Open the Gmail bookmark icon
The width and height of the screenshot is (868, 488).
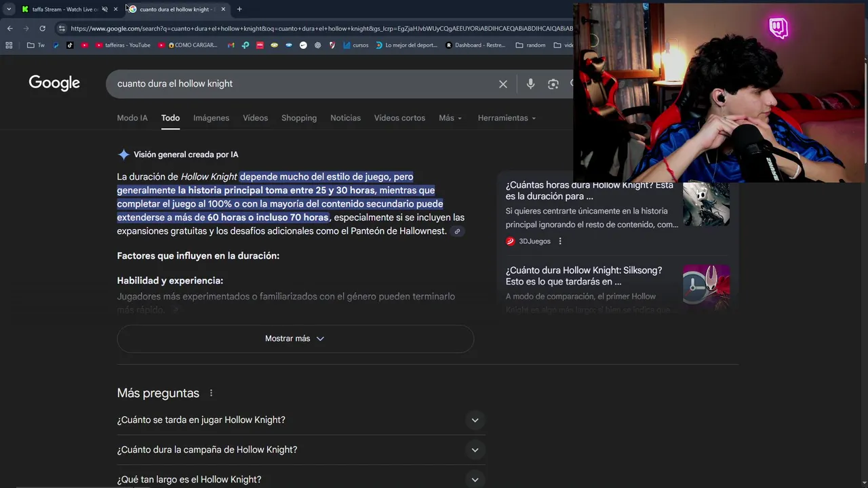click(231, 45)
